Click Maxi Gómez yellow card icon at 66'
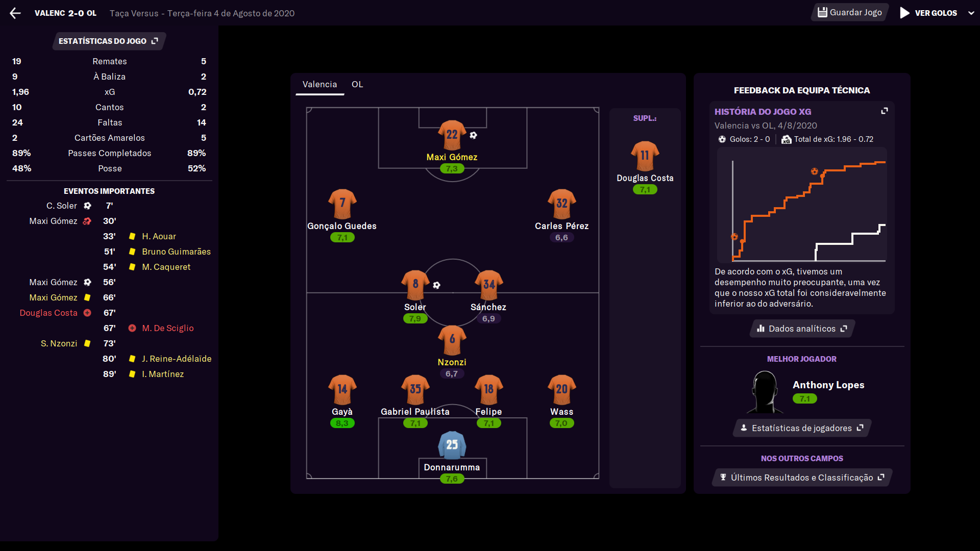This screenshot has width=980, height=551. [87, 298]
